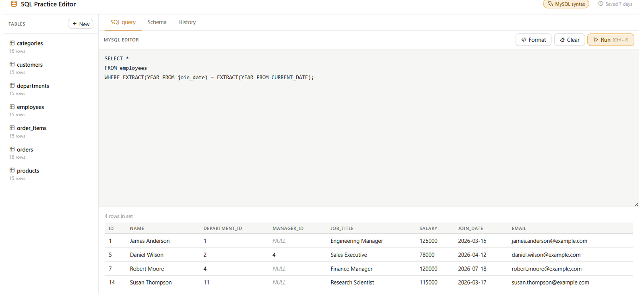Viewport: 644px width, 293px height.
Task: Click inside the MySQL editor text area
Action: pos(369,128)
